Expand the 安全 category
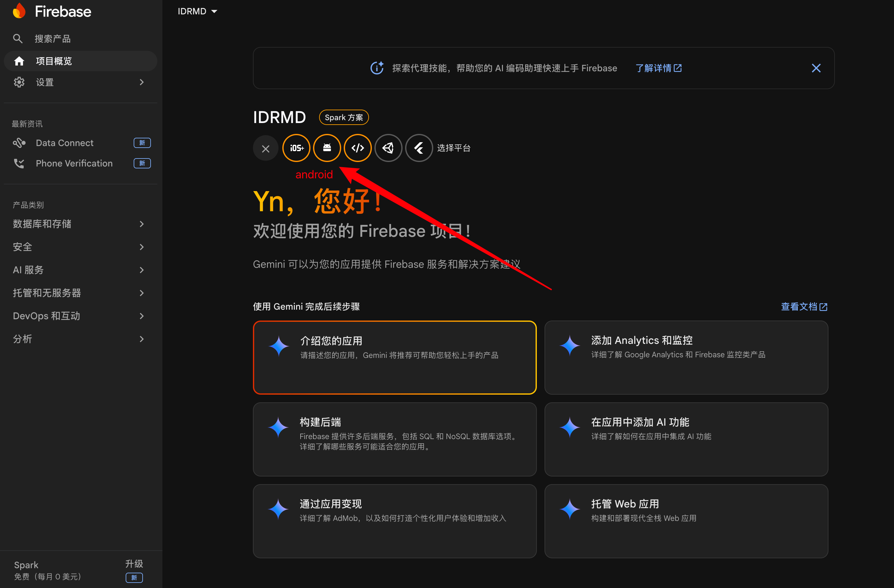 click(x=79, y=247)
